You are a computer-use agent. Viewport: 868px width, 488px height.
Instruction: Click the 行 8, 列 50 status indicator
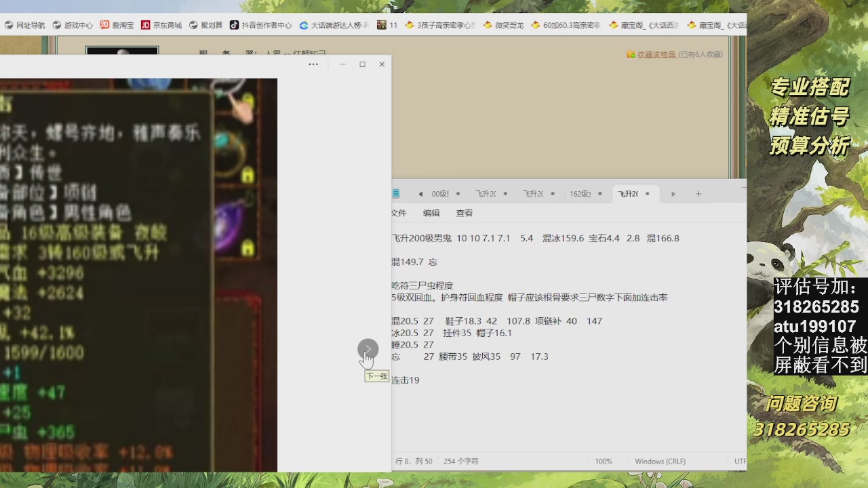(414, 462)
